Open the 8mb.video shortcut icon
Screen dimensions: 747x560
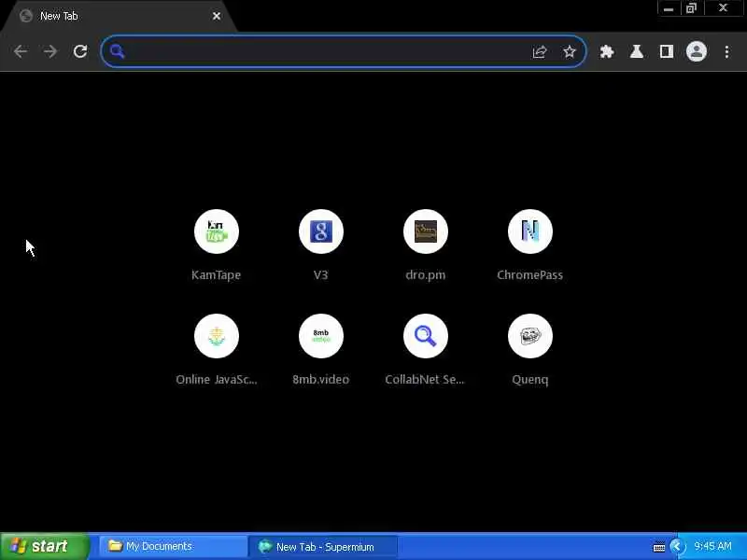(320, 336)
